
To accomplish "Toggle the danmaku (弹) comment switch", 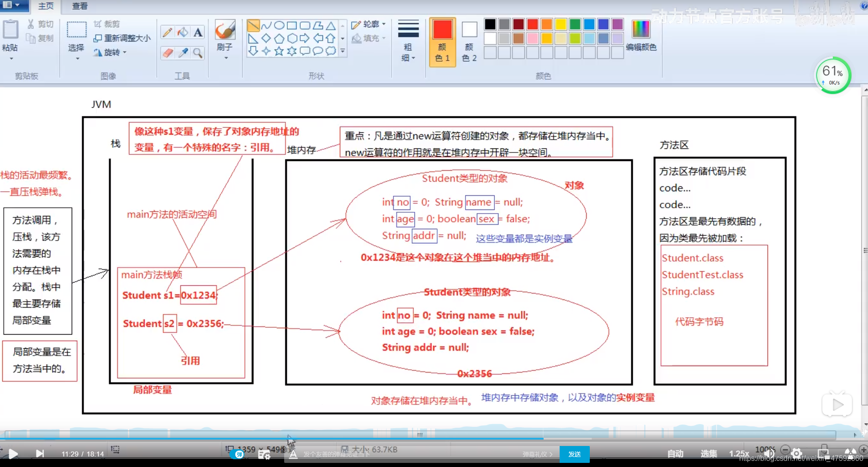I will tap(237, 454).
